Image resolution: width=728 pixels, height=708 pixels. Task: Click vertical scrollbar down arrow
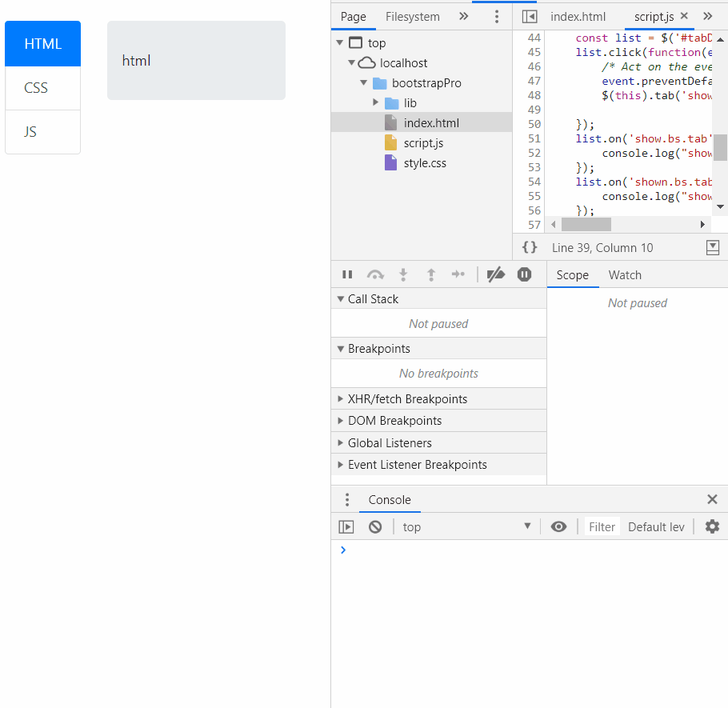720,207
